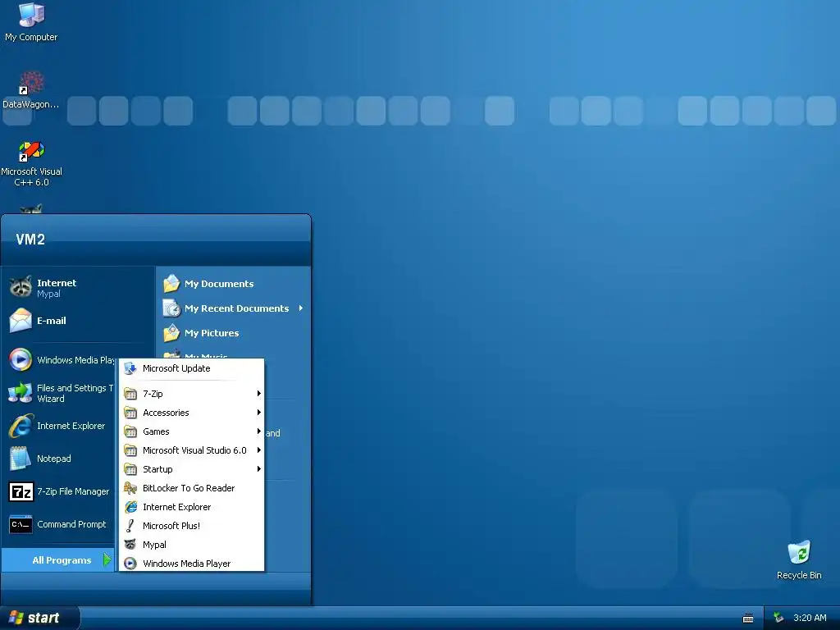Launch Microsoft Visual C++ 6.0 desktop shortcut

31,164
